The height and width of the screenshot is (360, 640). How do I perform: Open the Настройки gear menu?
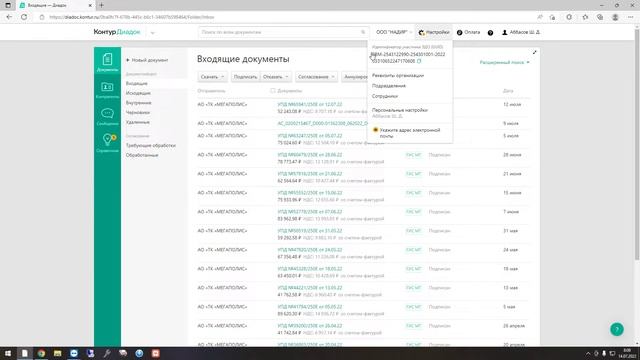[434, 32]
